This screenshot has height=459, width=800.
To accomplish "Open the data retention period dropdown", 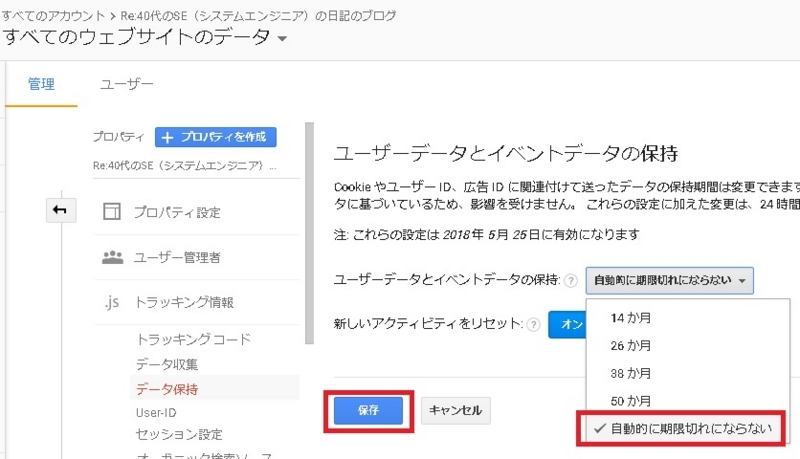I will tap(669, 280).
